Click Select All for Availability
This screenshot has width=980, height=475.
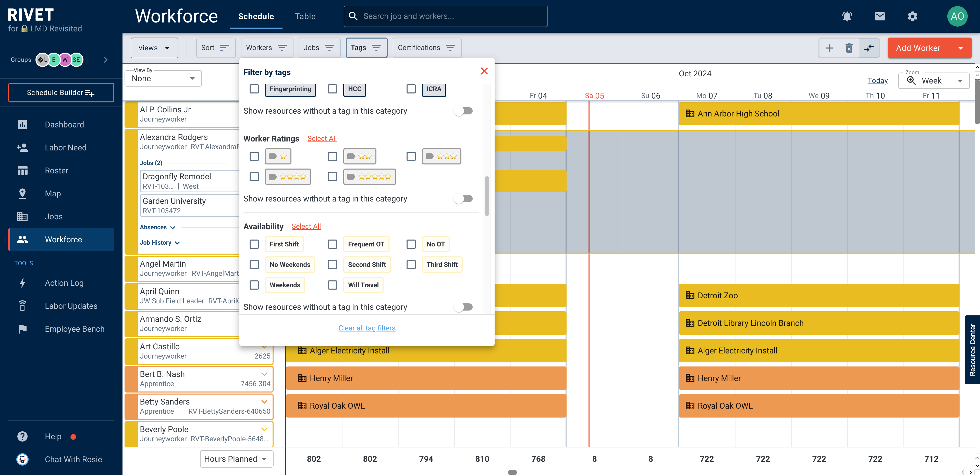point(306,227)
